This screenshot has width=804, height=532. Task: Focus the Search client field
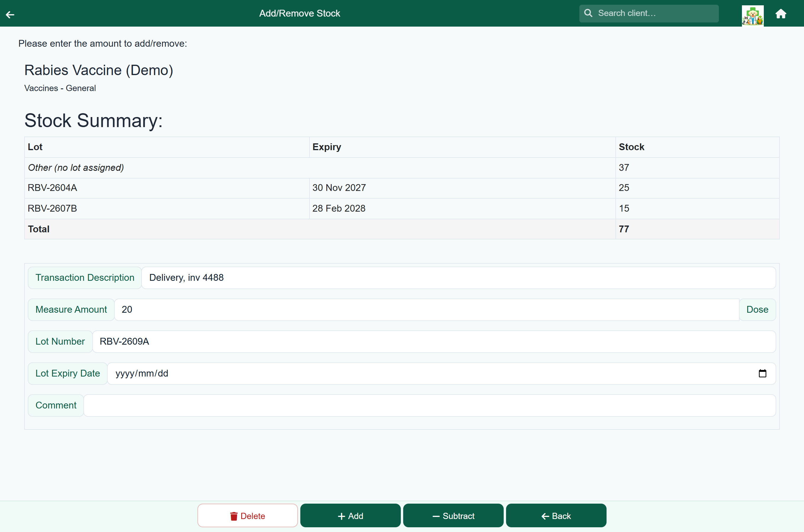(x=649, y=13)
